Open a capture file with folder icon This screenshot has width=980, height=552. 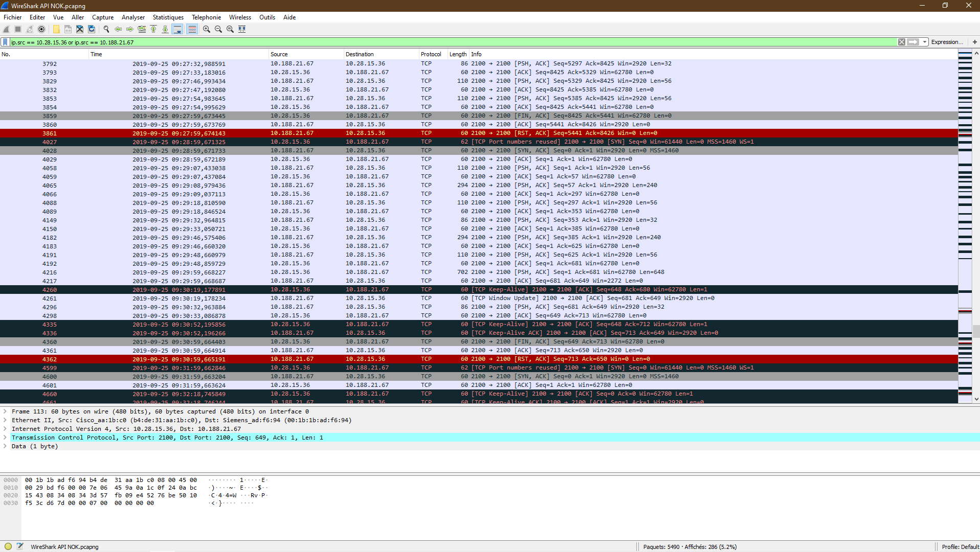point(56,29)
